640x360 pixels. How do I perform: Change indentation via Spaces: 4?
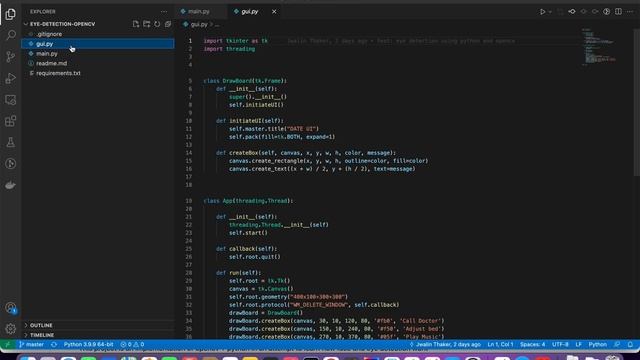tap(532, 344)
